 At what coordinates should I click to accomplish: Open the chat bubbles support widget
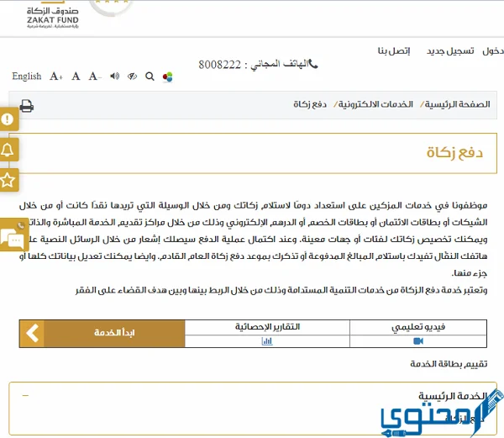click(13, 235)
